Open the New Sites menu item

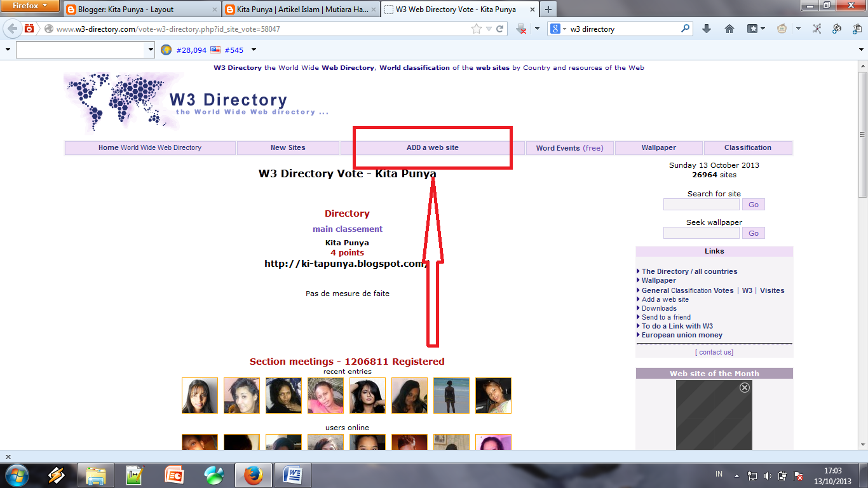288,147
